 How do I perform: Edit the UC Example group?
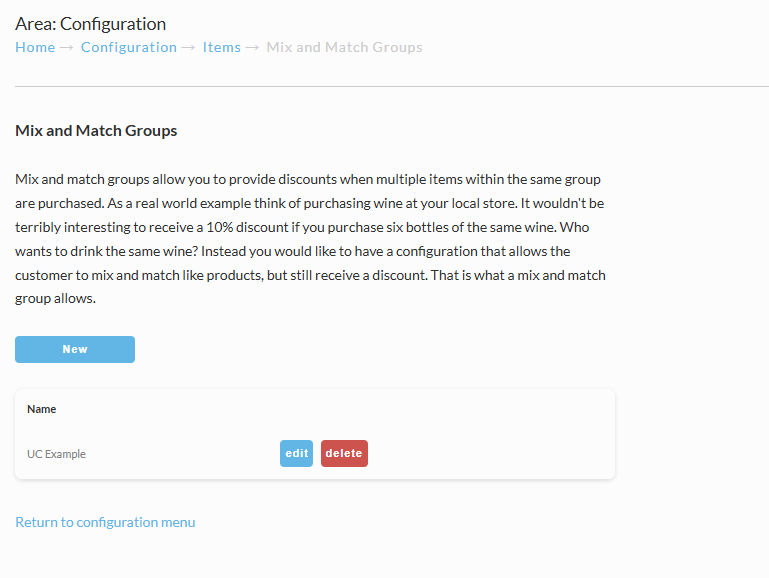click(x=296, y=453)
